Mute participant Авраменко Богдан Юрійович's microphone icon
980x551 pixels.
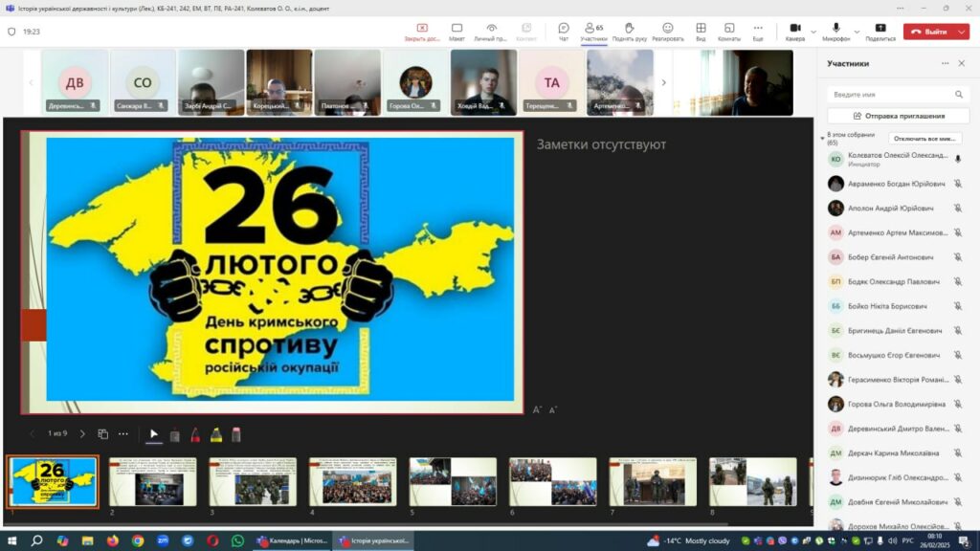click(x=957, y=184)
